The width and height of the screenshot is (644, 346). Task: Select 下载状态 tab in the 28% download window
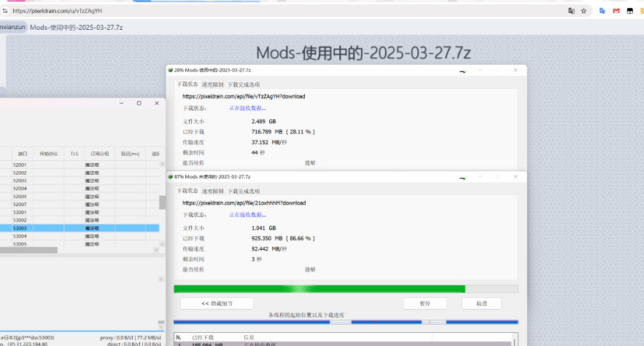[187, 84]
